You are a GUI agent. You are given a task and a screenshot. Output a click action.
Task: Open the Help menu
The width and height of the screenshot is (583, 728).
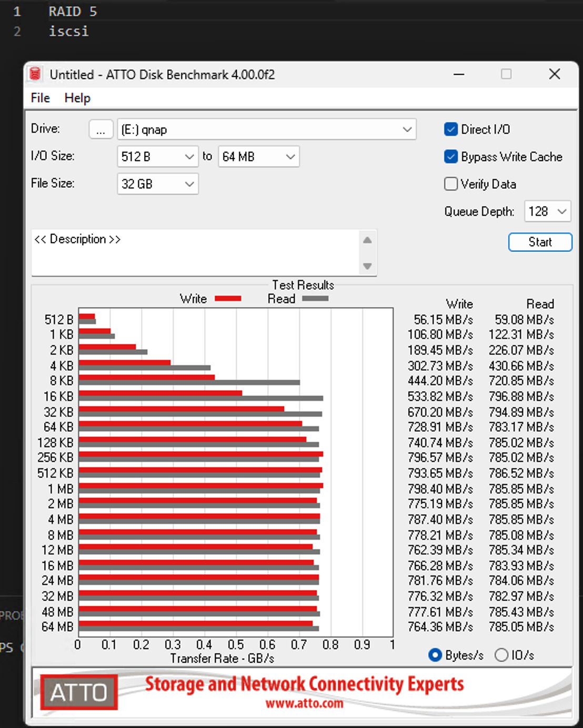[x=77, y=98]
